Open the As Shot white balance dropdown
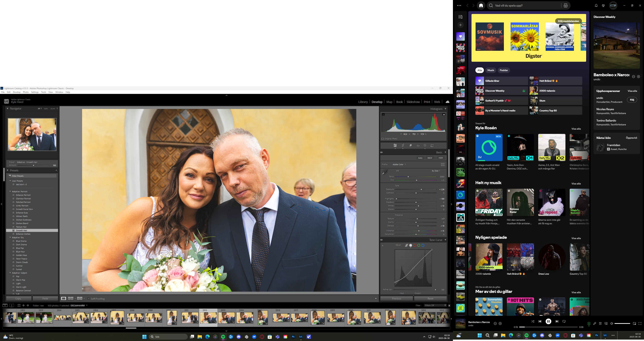 click(x=436, y=171)
